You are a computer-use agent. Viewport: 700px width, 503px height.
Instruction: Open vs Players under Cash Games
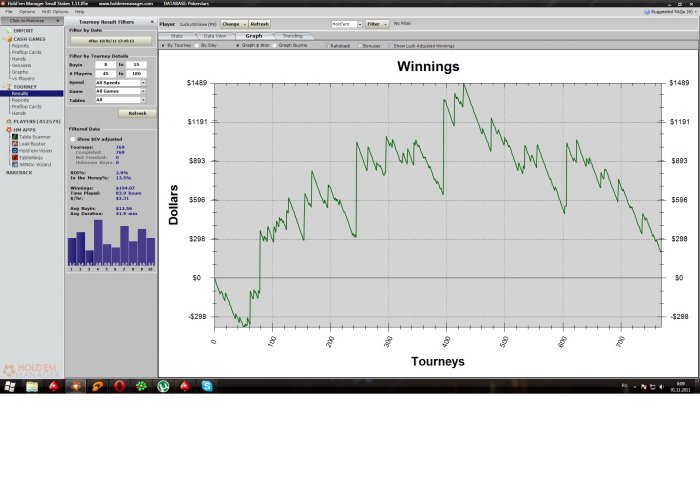coord(23,79)
